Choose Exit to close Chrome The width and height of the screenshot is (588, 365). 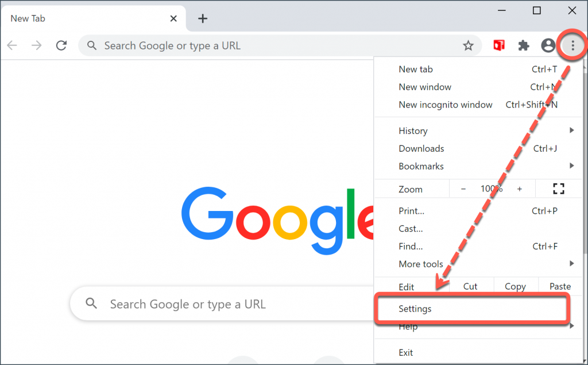tap(406, 352)
